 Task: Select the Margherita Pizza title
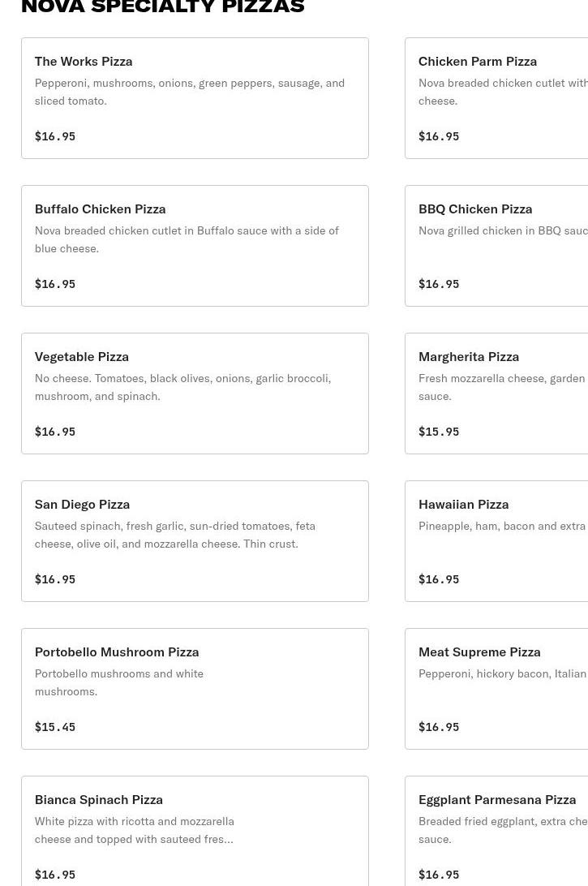coord(469,356)
